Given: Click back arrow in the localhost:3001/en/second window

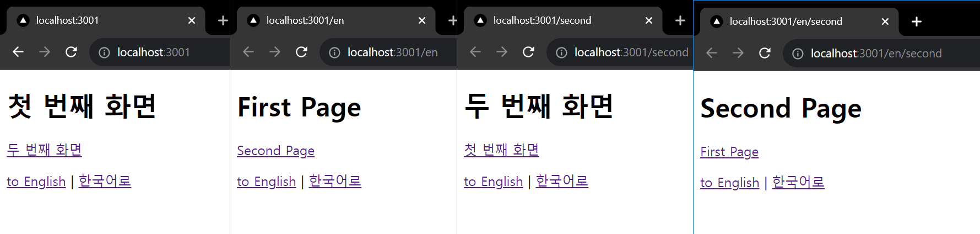Looking at the screenshot, I should (x=712, y=53).
